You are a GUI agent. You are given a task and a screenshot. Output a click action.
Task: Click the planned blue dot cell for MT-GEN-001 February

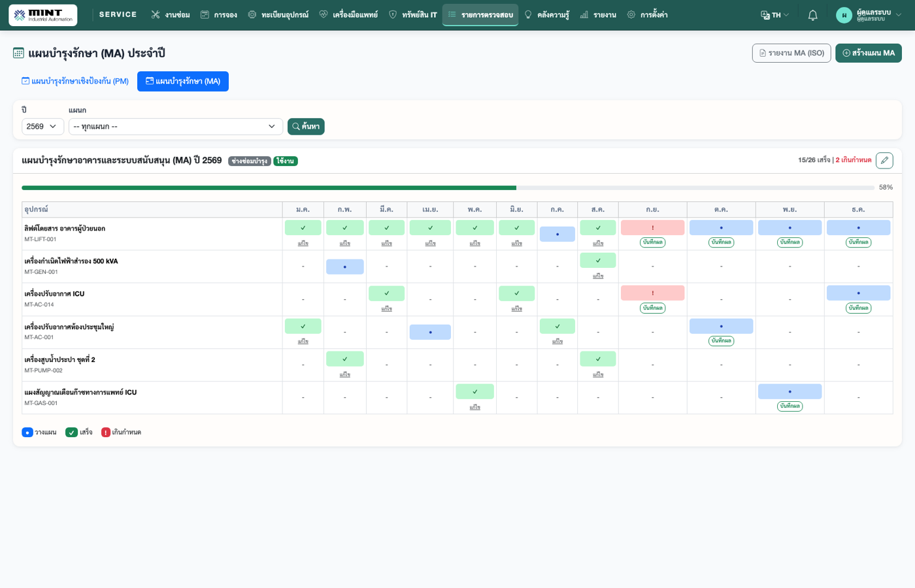tap(344, 267)
